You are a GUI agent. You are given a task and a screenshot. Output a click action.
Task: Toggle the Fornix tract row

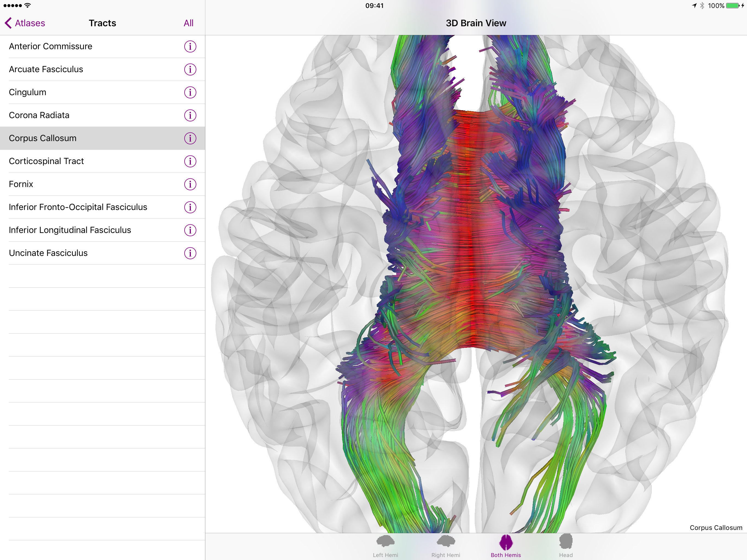point(21,184)
